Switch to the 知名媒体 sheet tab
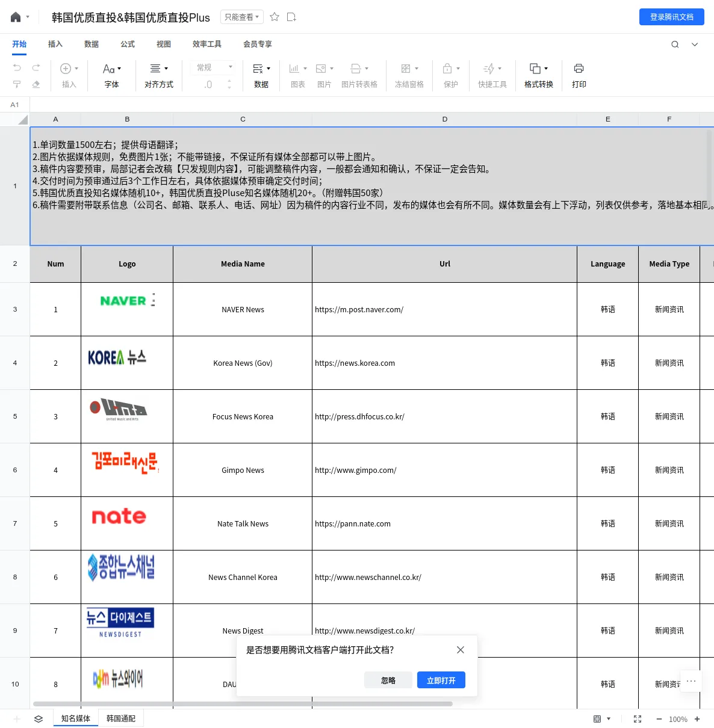The image size is (714, 728). point(76,718)
